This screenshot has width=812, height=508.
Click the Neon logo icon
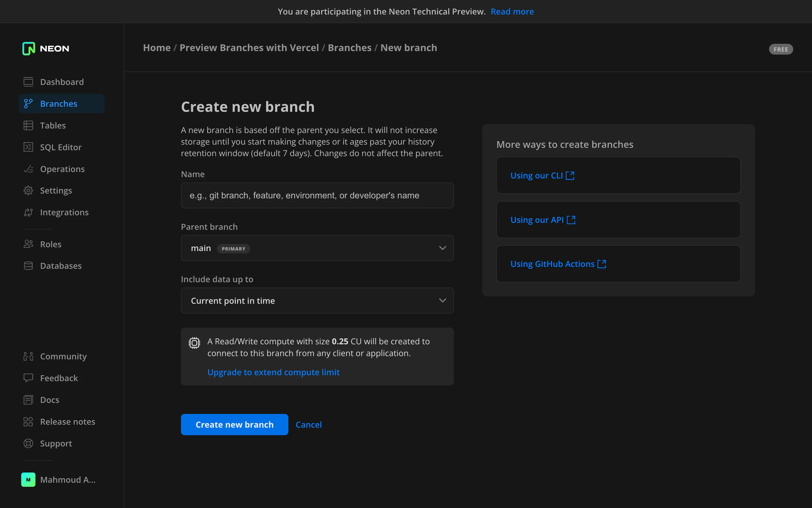(x=28, y=48)
